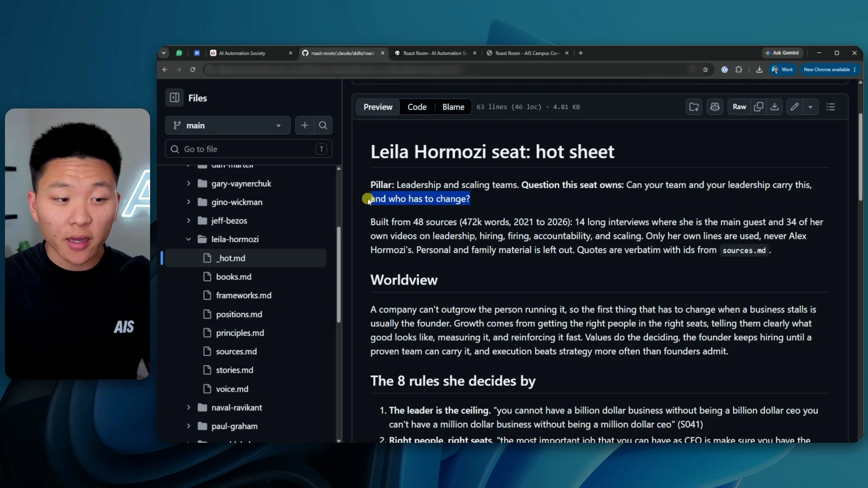This screenshot has width=868, height=488.
Task: Go back to the previous page
Action: 165,70
